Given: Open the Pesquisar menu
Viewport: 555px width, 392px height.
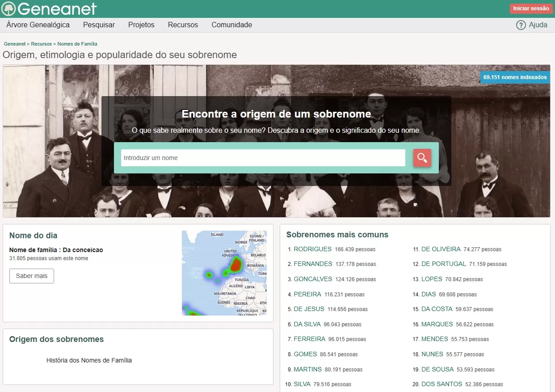Looking at the screenshot, I should [99, 25].
